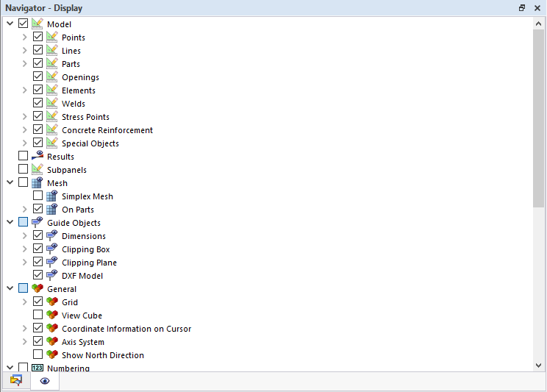Click the Clipping Box icon
The height and width of the screenshot is (392, 547).
coord(52,249)
